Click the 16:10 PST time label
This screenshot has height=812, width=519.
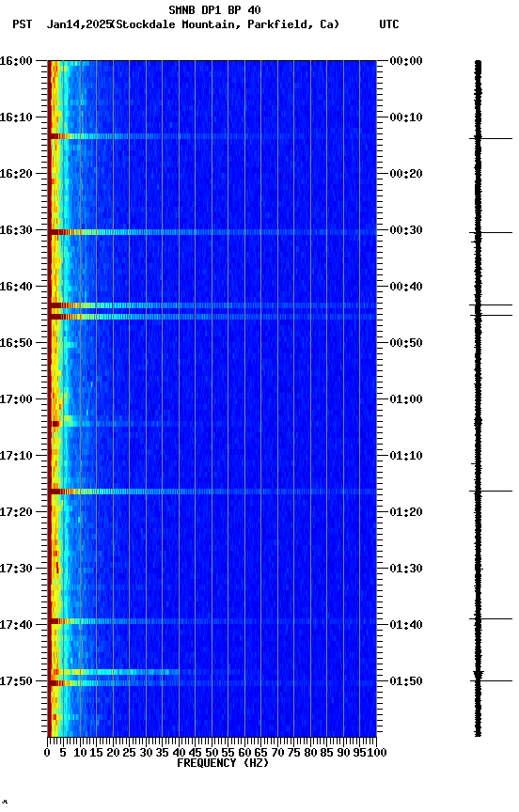click(x=16, y=117)
